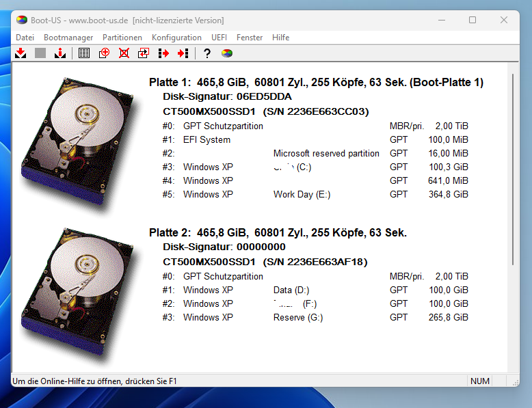Open the Hilfe menu
The width and height of the screenshot is (532, 408).
pos(281,38)
